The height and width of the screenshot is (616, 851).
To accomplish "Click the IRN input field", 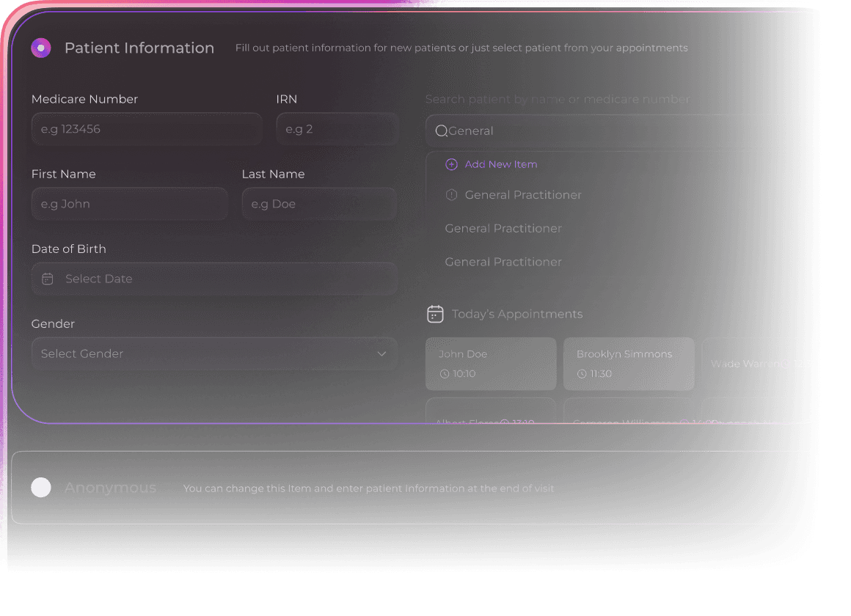I will (337, 129).
